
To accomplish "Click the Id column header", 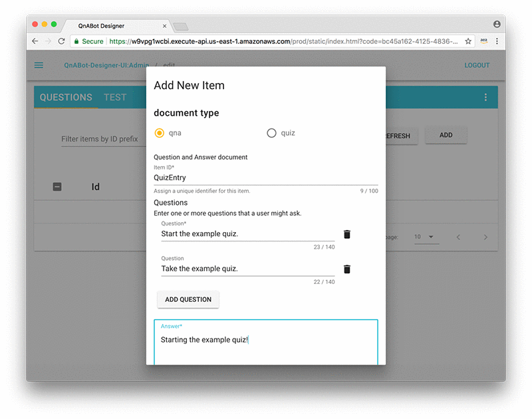I will tap(95, 187).
